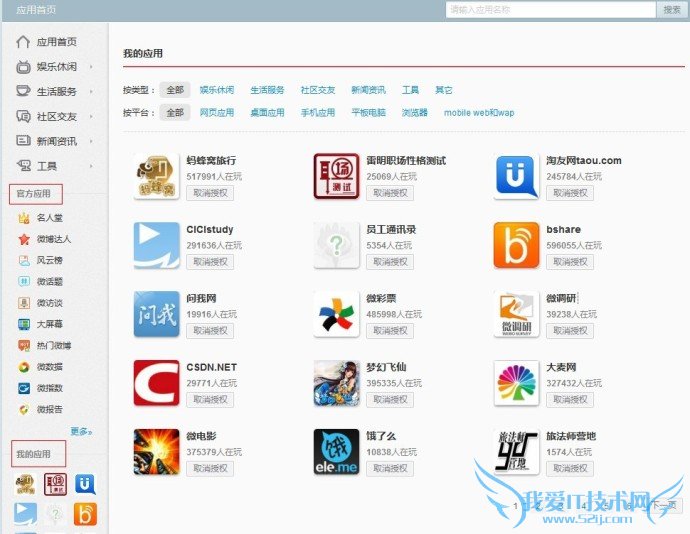
Task: Open the 微电影 app icon
Action: tap(157, 452)
